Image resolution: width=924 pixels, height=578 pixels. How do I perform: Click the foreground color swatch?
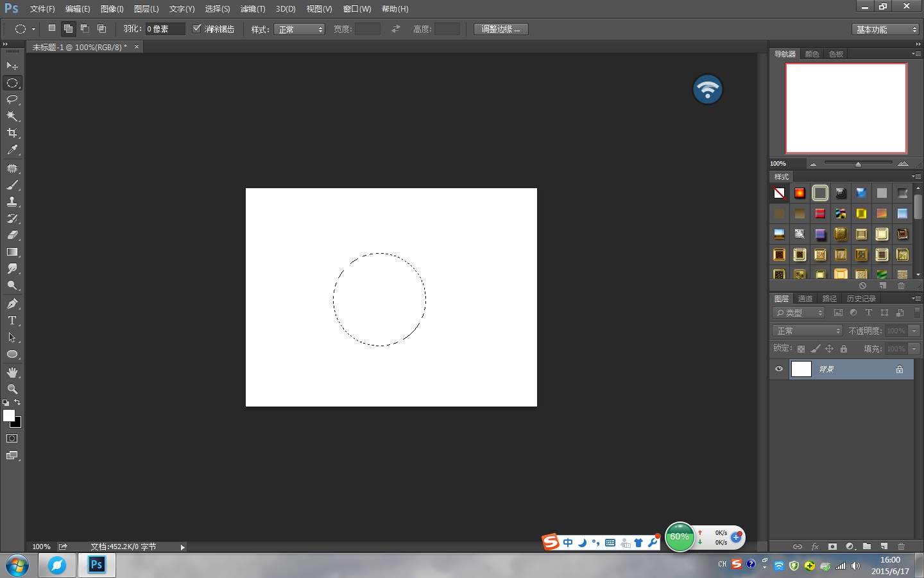[x=8, y=416]
